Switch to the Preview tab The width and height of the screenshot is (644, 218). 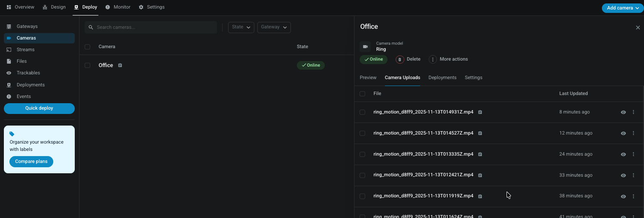pyautogui.click(x=368, y=77)
